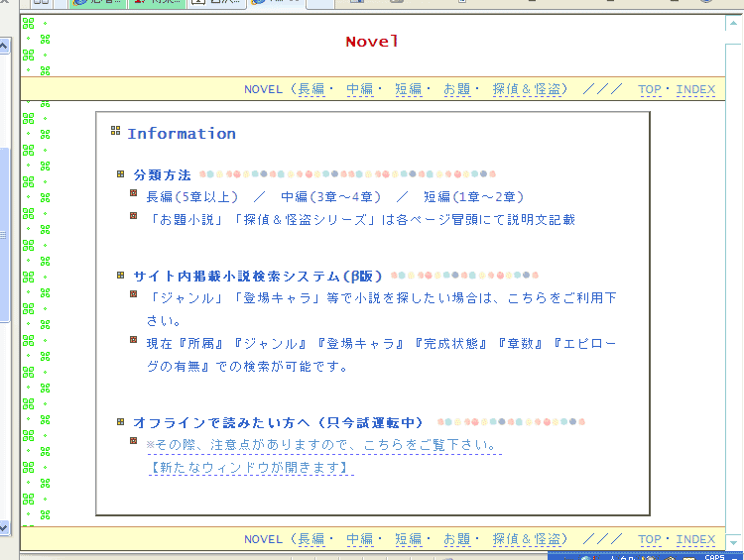Image resolution: width=744 pixels, height=560 pixels.
Task: Click the オフラインで読みたい方へ heading
Action: tap(278, 422)
